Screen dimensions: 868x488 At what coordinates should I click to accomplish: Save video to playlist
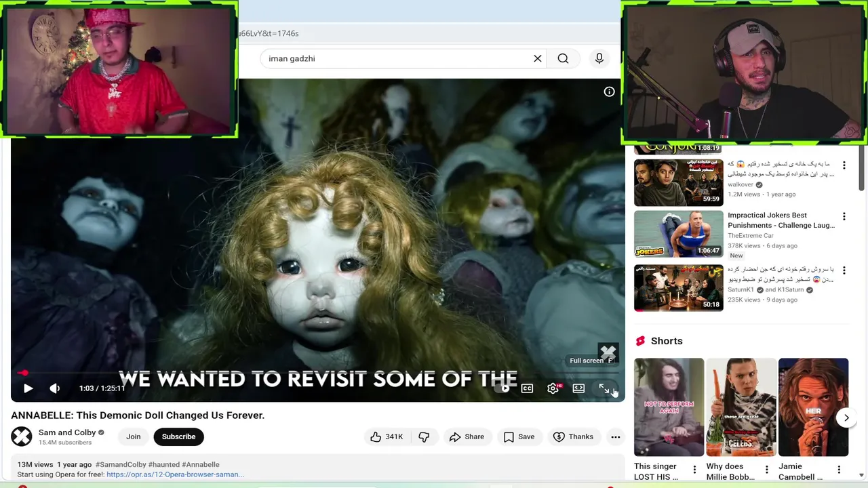coord(519,436)
